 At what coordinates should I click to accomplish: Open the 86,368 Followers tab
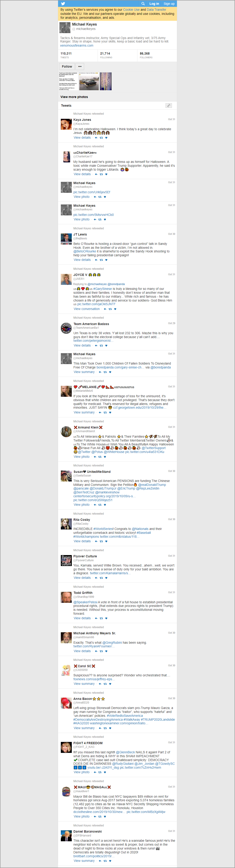158,55
